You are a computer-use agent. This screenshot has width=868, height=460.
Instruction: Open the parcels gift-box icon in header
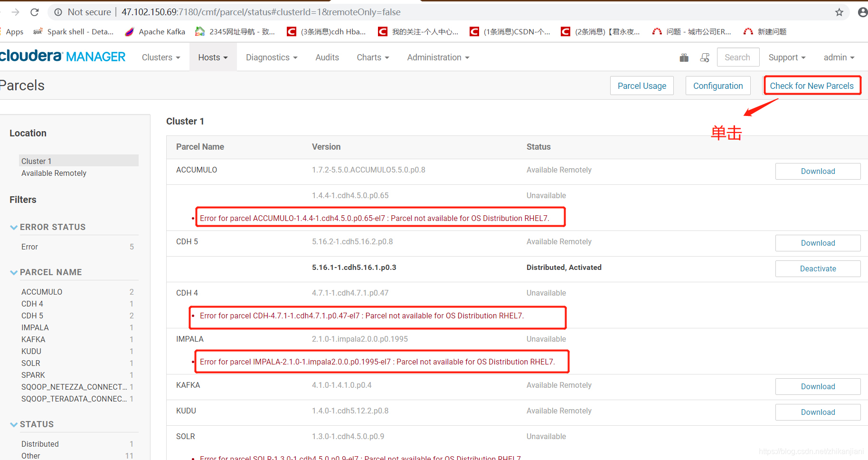pos(684,57)
